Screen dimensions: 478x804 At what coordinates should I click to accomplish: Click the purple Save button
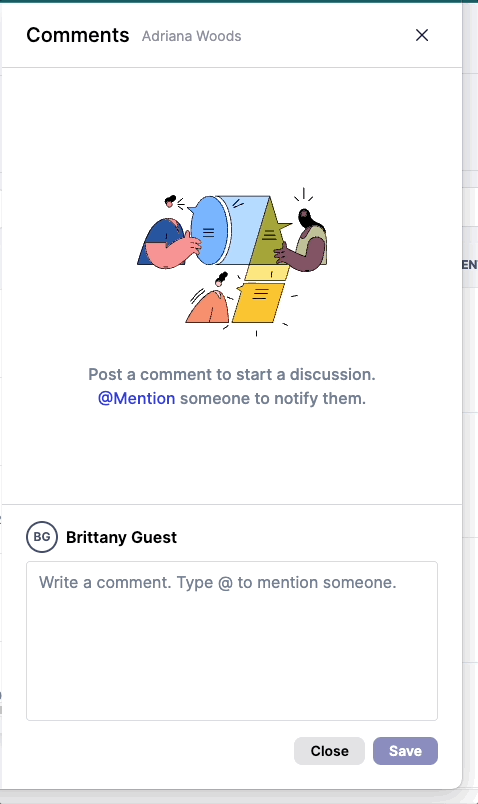coord(405,751)
